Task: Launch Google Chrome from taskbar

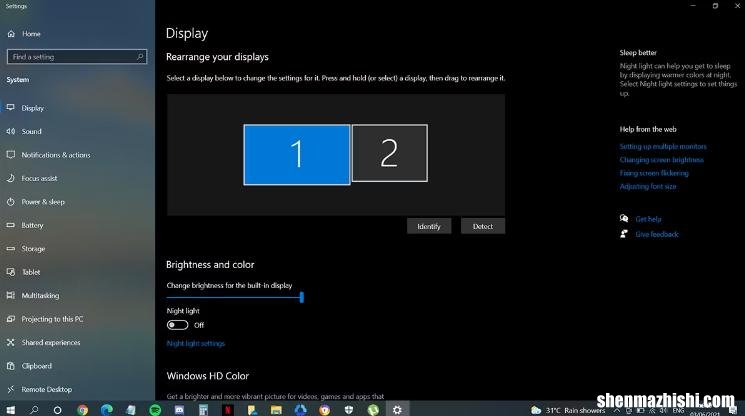Action: (x=83, y=410)
